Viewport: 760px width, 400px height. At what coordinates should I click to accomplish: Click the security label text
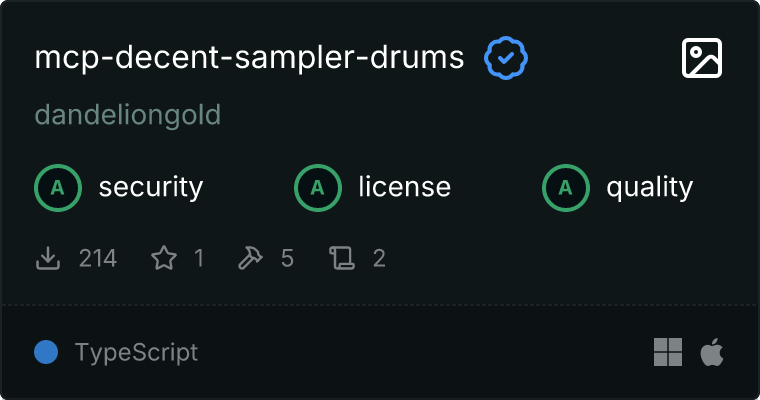click(151, 187)
